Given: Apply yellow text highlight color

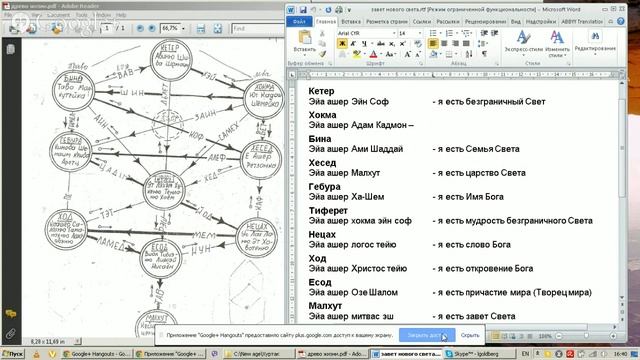Looking at the screenshot, I should [x=356, y=54].
